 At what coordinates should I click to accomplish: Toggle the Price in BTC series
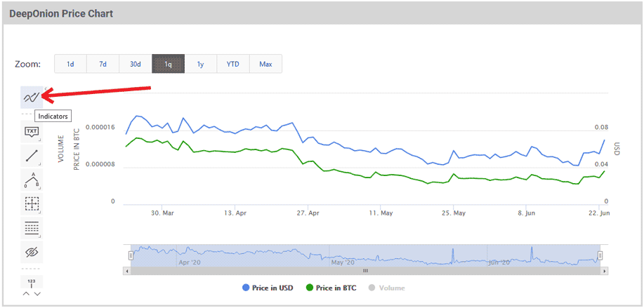coord(331,288)
